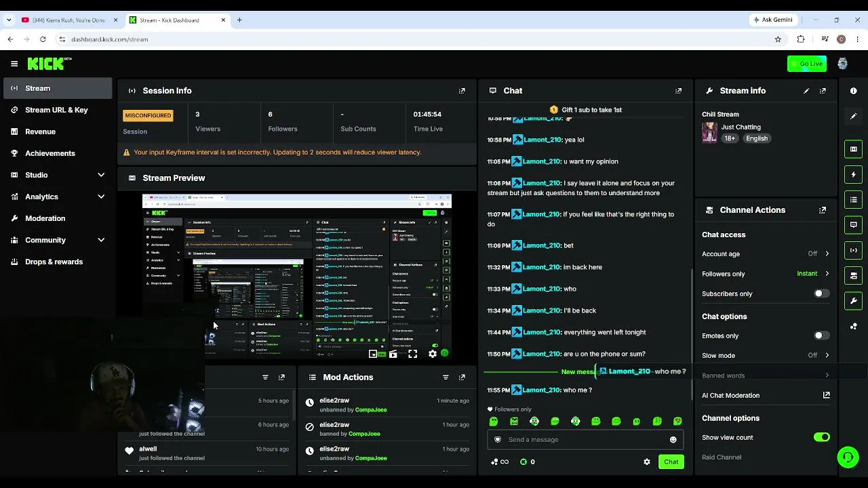Open Slow mode options
868x488 pixels.
(x=766, y=355)
